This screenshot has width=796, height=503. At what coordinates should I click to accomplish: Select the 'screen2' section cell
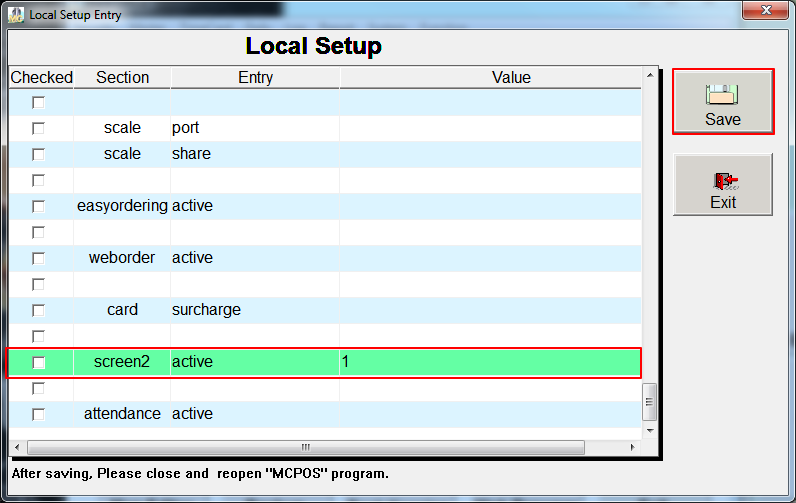pos(122,362)
